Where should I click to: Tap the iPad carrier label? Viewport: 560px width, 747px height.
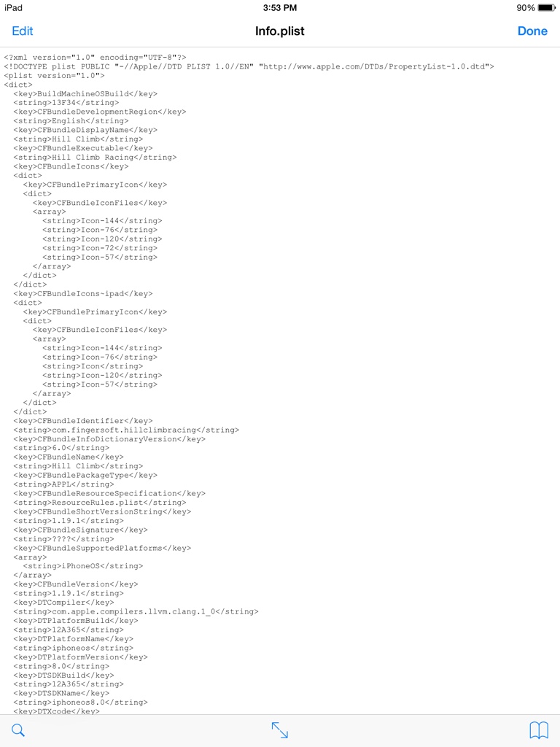(13, 7)
